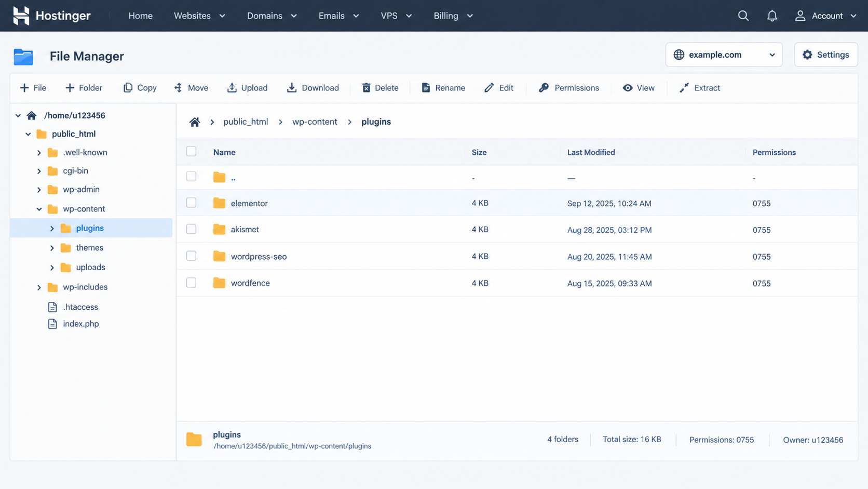Click the Edit pencil icon
The height and width of the screenshot is (489, 868).
489,88
